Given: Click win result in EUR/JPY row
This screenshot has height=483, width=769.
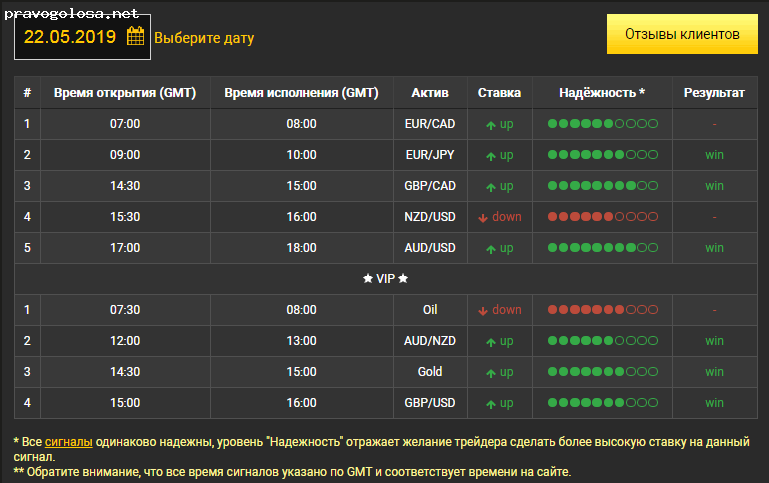Looking at the screenshot, I should pyautogui.click(x=714, y=154).
